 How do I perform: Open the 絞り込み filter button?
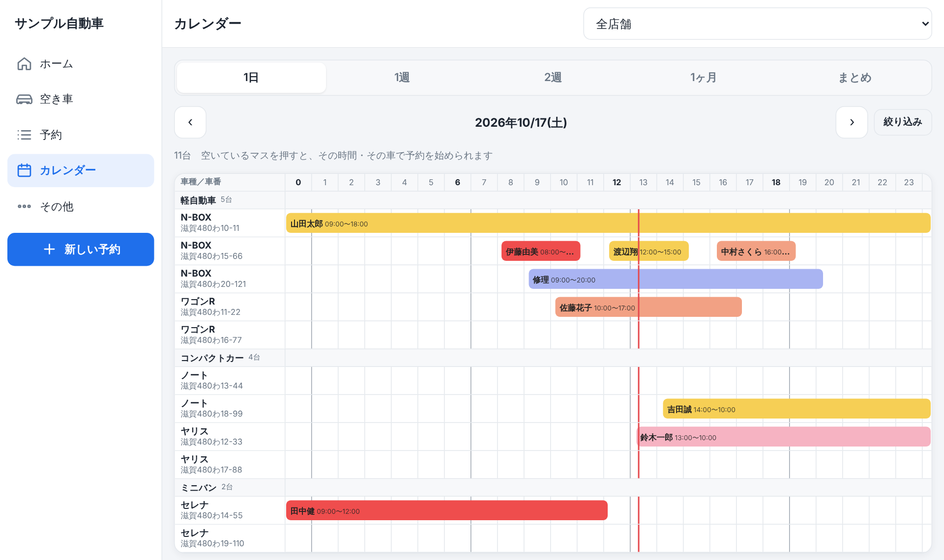903,122
